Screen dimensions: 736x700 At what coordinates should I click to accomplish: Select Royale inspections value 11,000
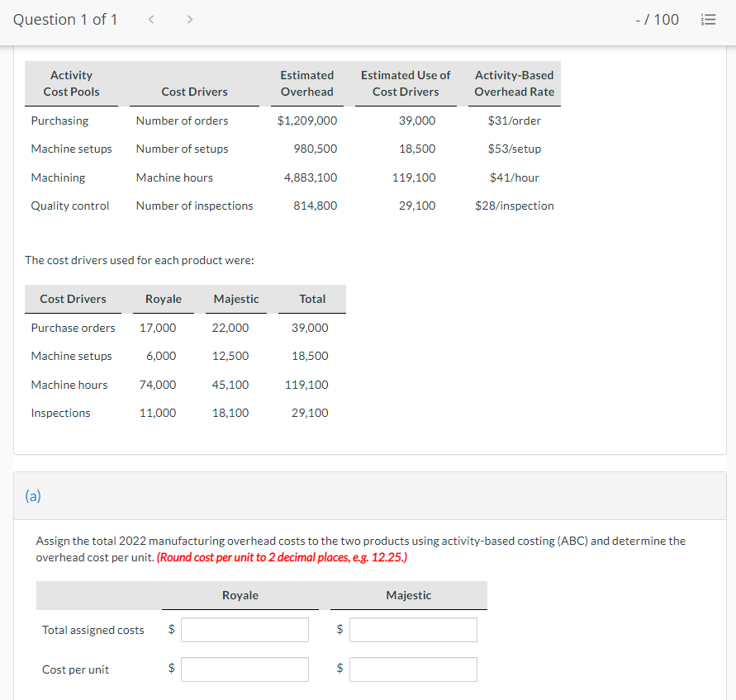tap(158, 413)
